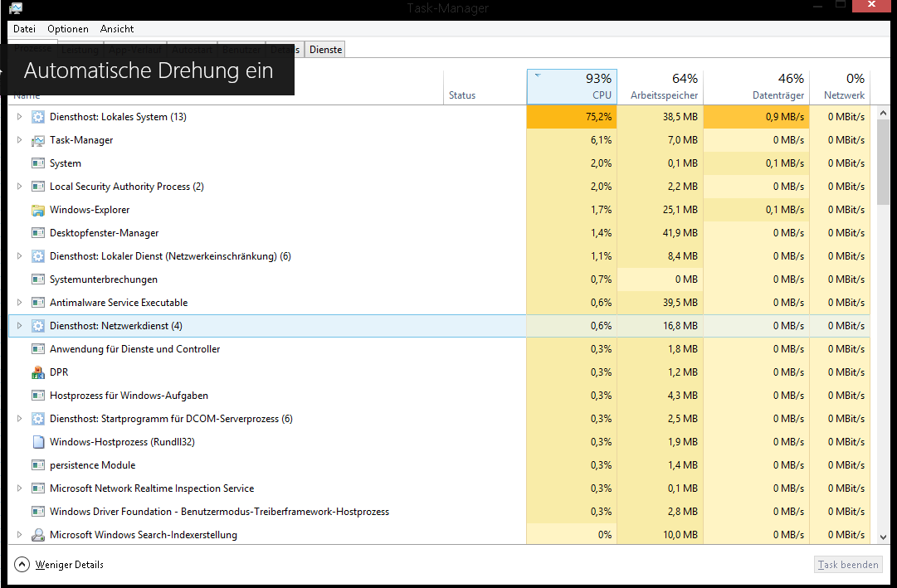Select the Windows-Explorer process name
Image resolution: width=897 pixels, height=588 pixels.
point(90,210)
